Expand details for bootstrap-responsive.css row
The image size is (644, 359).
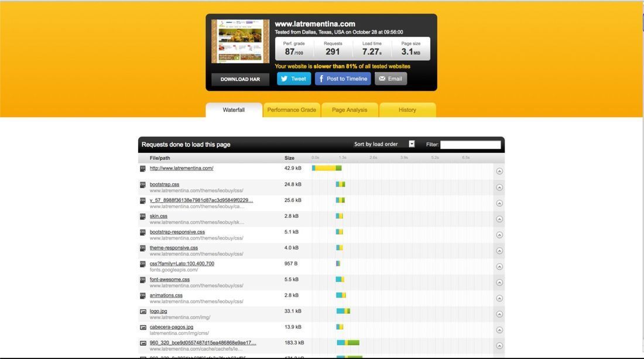click(499, 235)
